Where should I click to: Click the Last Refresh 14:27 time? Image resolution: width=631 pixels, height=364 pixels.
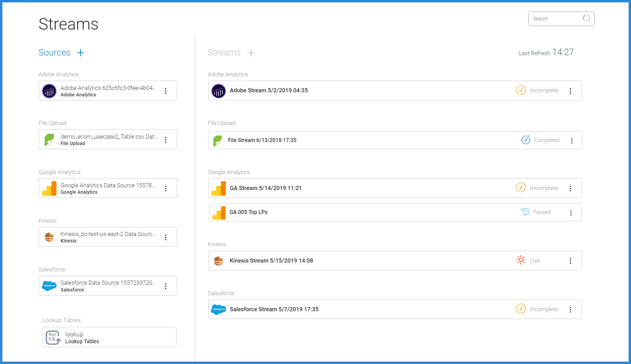563,52
